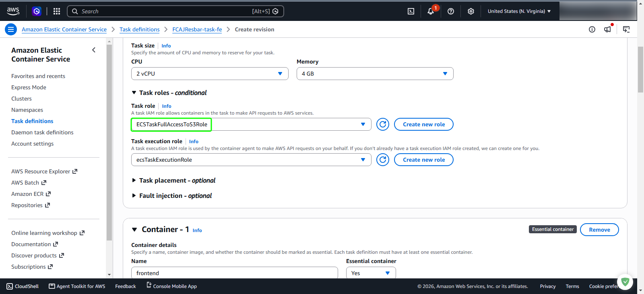Viewport: 644px width, 294px height.
Task: Open the CPU dropdown showing 2 vCPU
Action: coord(210,74)
